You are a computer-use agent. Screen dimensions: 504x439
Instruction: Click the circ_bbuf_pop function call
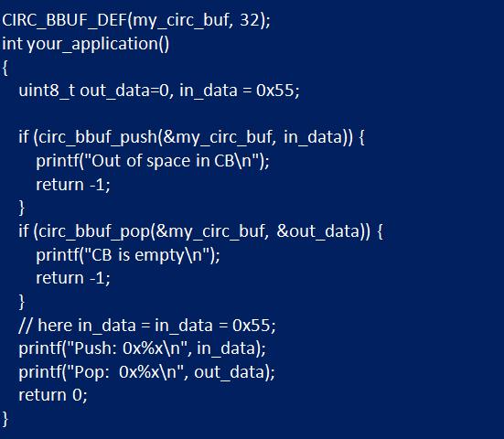[x=94, y=231]
